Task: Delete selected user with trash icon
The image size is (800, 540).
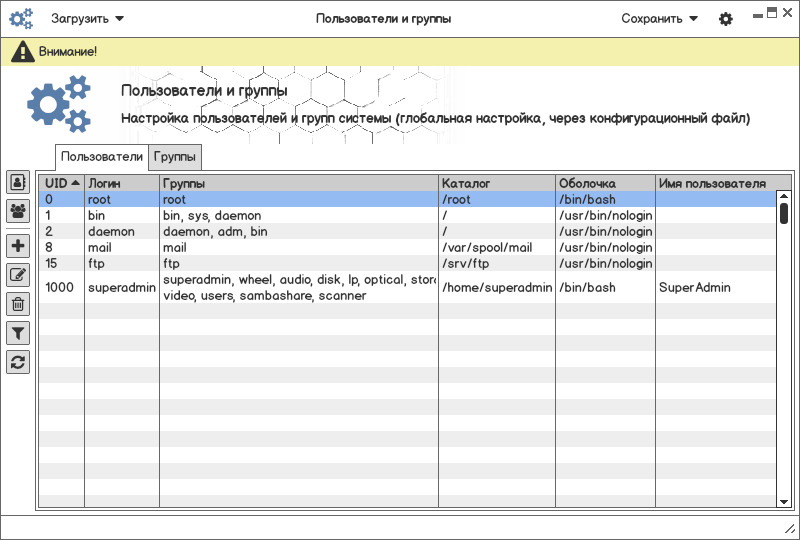Action: pos(18,304)
